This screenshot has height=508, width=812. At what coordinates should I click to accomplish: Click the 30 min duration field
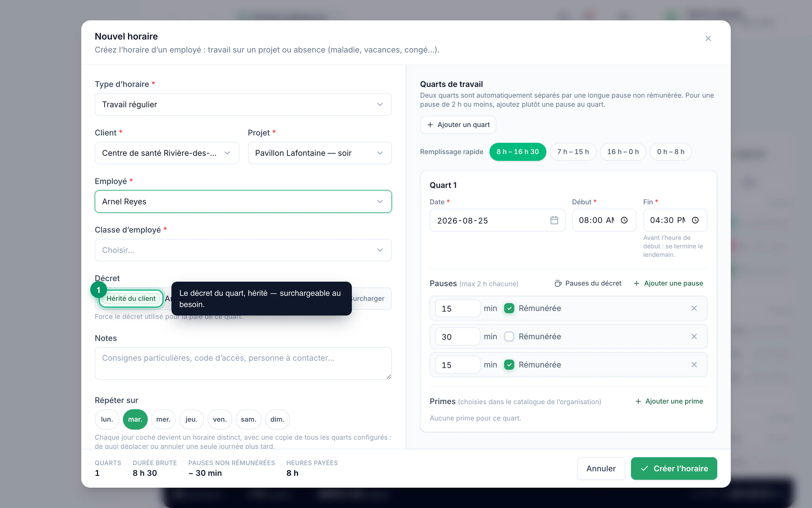click(x=458, y=336)
